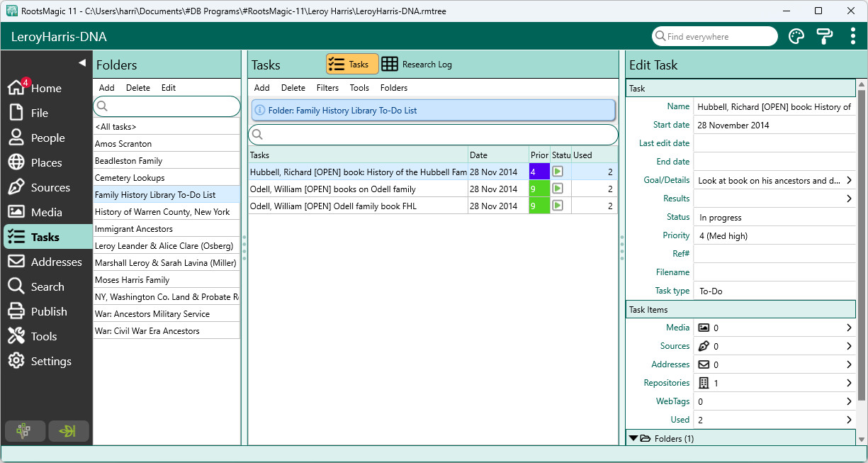Expand the Results field
The image size is (868, 463).
click(849, 199)
